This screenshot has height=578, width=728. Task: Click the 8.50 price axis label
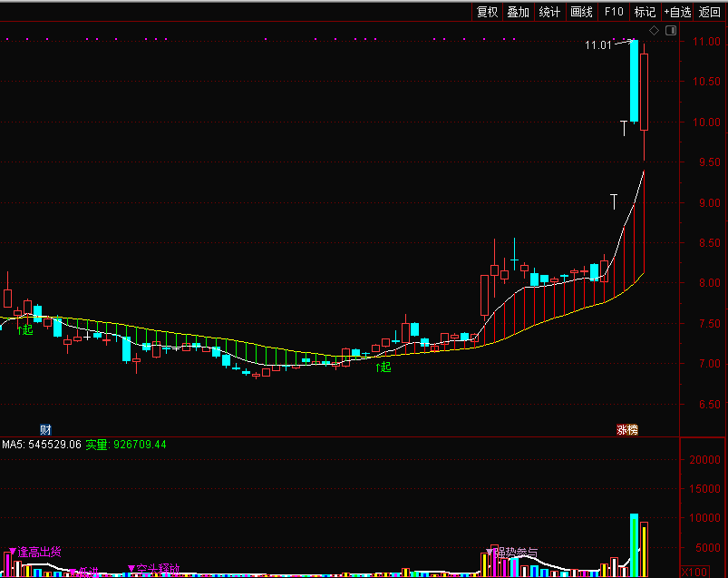click(x=710, y=243)
